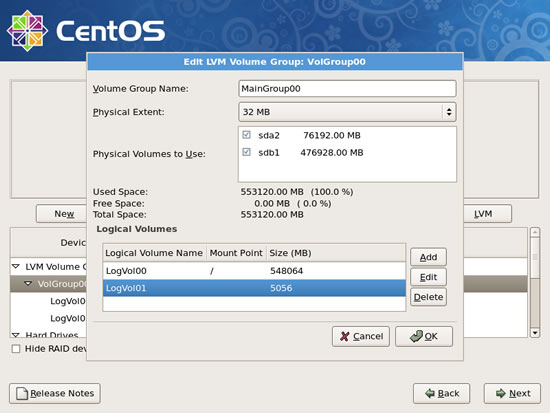Click Edit logical volume button
The image size is (550, 413).
click(x=428, y=277)
